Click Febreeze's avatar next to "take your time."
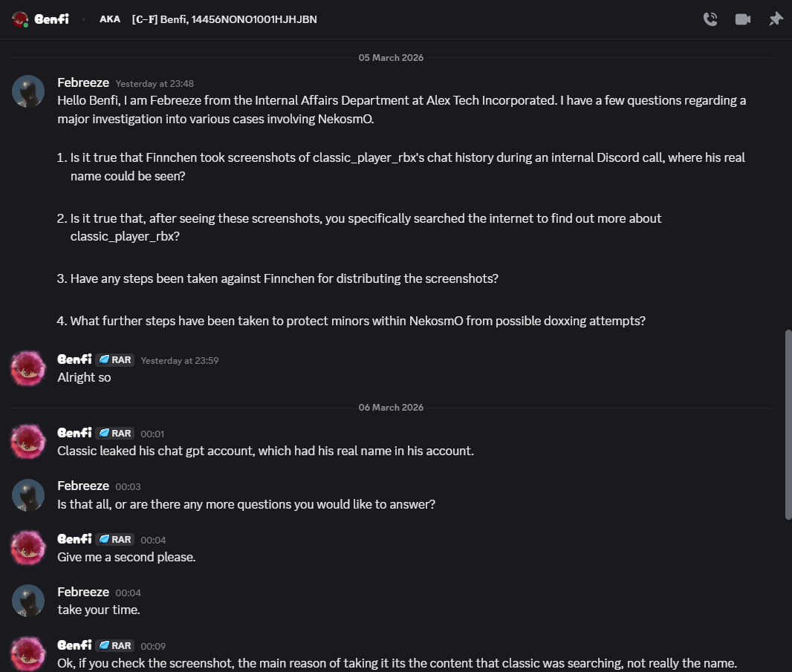The image size is (792, 672). coord(28,601)
